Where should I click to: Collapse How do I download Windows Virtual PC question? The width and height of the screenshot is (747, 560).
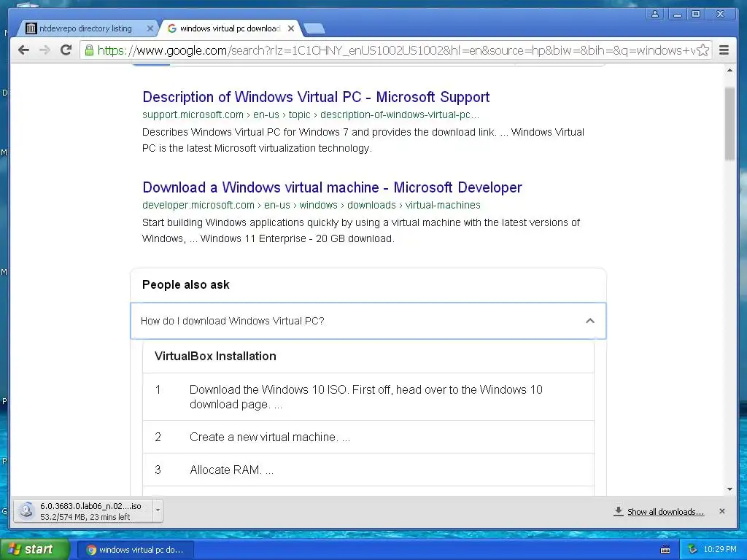(x=368, y=321)
